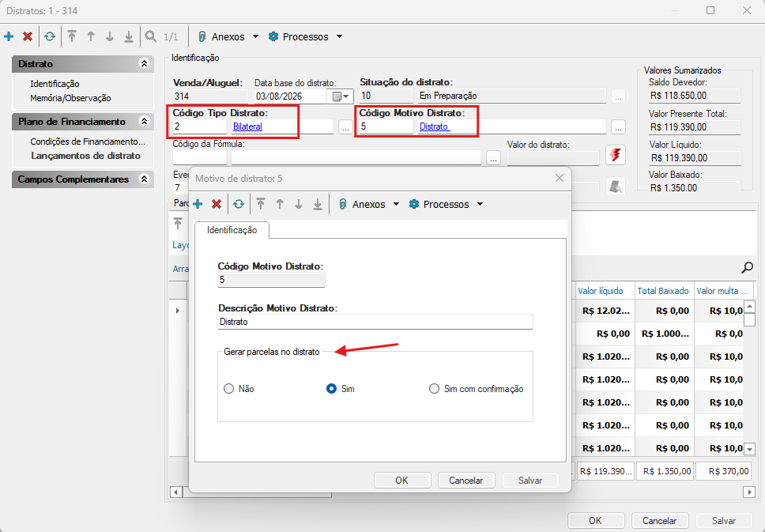The image size is (765, 532).
Task: Open lookup button beside Código Tipo Distrato
Action: pos(345,127)
